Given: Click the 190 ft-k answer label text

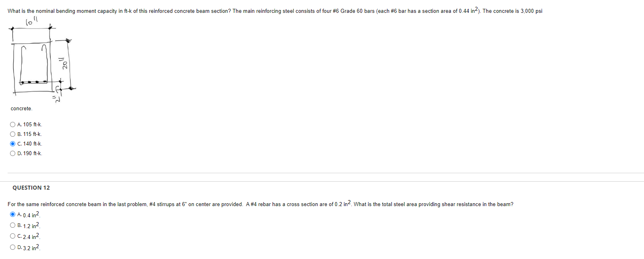Looking at the screenshot, I should pyautogui.click(x=30, y=153).
